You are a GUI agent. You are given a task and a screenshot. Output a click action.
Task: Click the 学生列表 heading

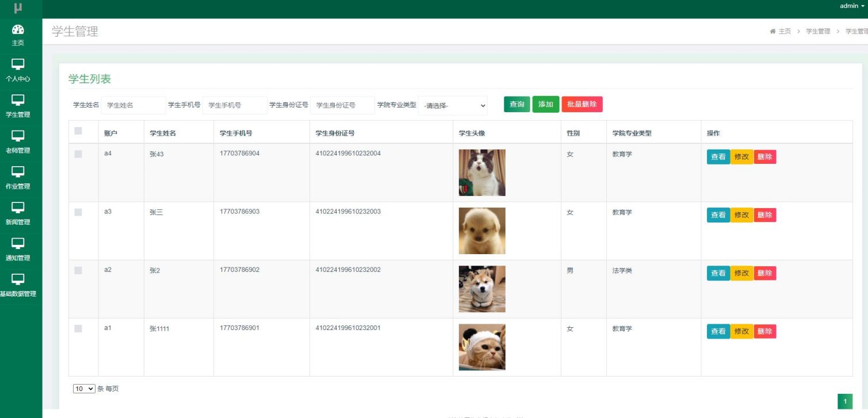[90, 79]
